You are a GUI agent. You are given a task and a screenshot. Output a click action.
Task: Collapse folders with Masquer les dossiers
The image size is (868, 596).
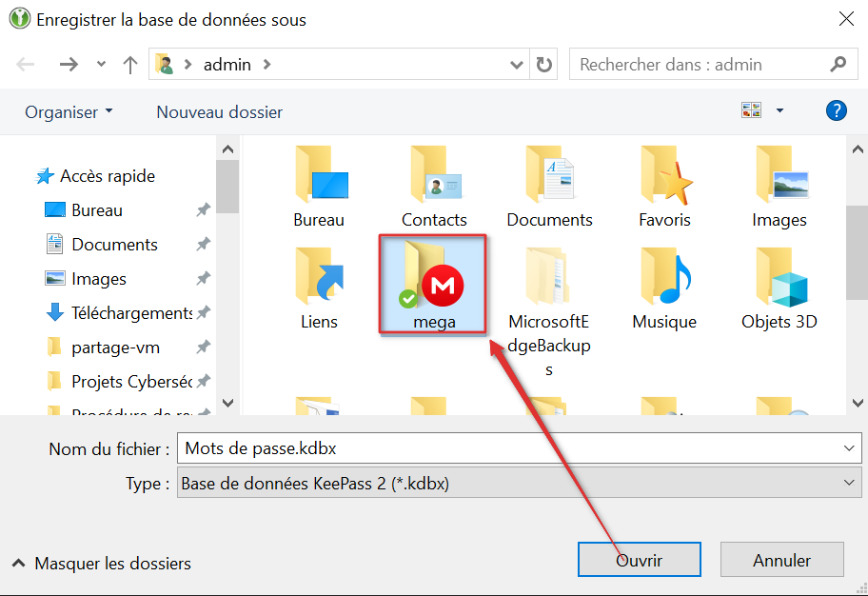(102, 564)
